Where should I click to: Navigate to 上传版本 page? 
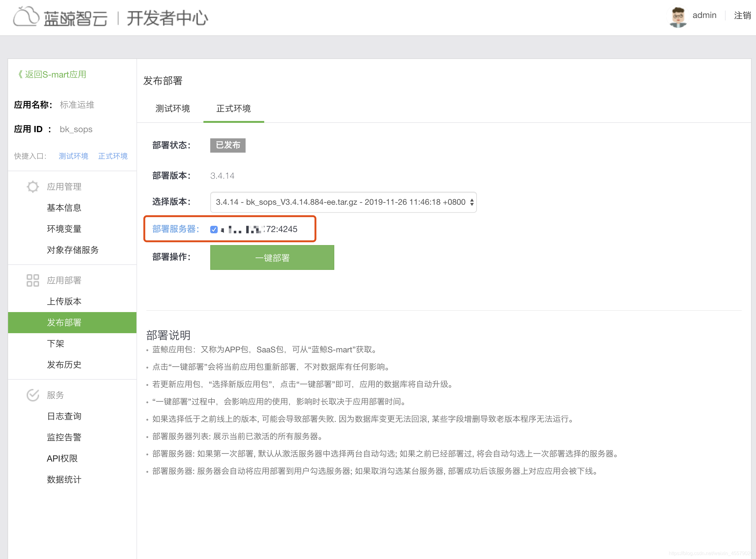(x=64, y=301)
